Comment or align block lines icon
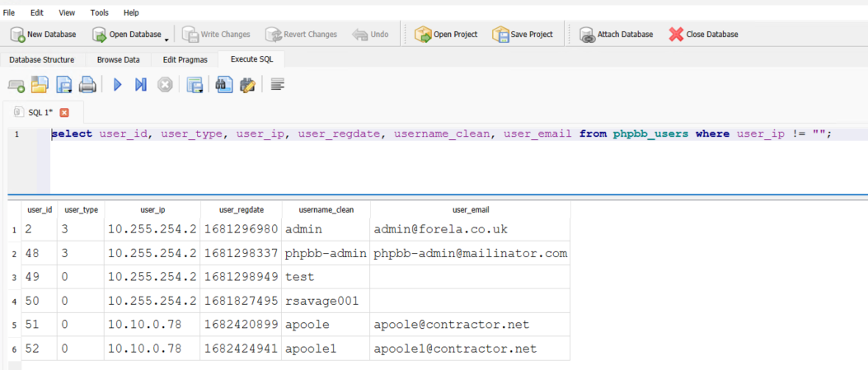The height and width of the screenshot is (370, 868). coord(277,85)
